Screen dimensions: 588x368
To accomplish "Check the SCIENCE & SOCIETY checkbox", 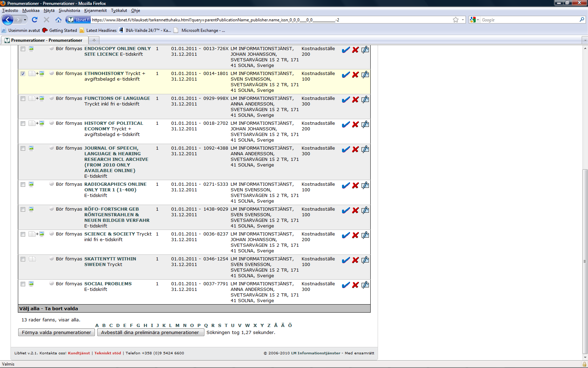I will pos(23,234).
